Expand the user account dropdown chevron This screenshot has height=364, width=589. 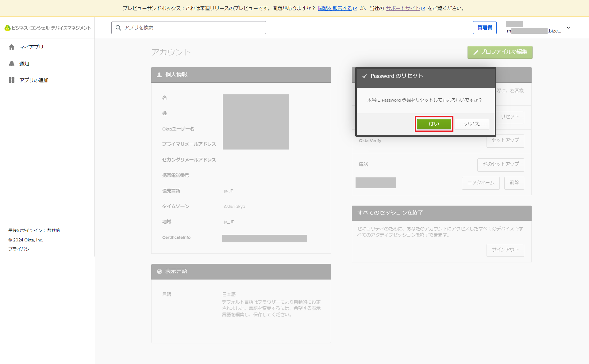pos(568,28)
